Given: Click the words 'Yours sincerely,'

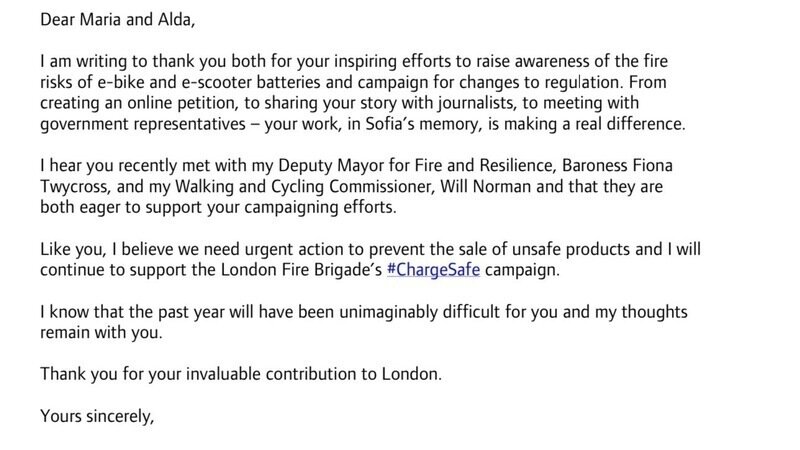Looking at the screenshot, I should [x=97, y=413].
